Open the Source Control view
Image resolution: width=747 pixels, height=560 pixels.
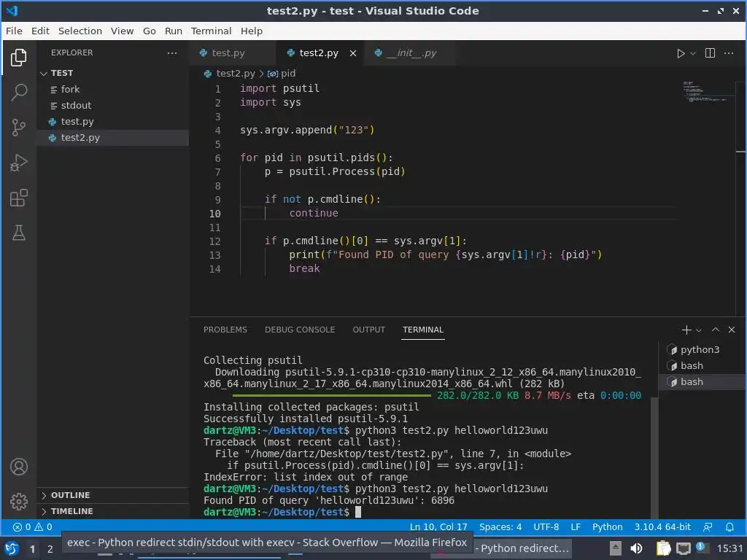[18, 128]
